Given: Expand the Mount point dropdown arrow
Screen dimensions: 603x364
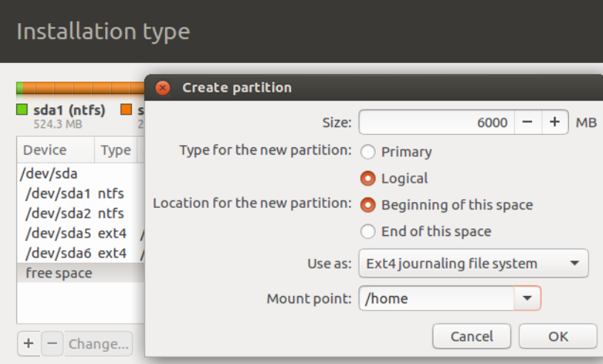Looking at the screenshot, I should (527, 298).
